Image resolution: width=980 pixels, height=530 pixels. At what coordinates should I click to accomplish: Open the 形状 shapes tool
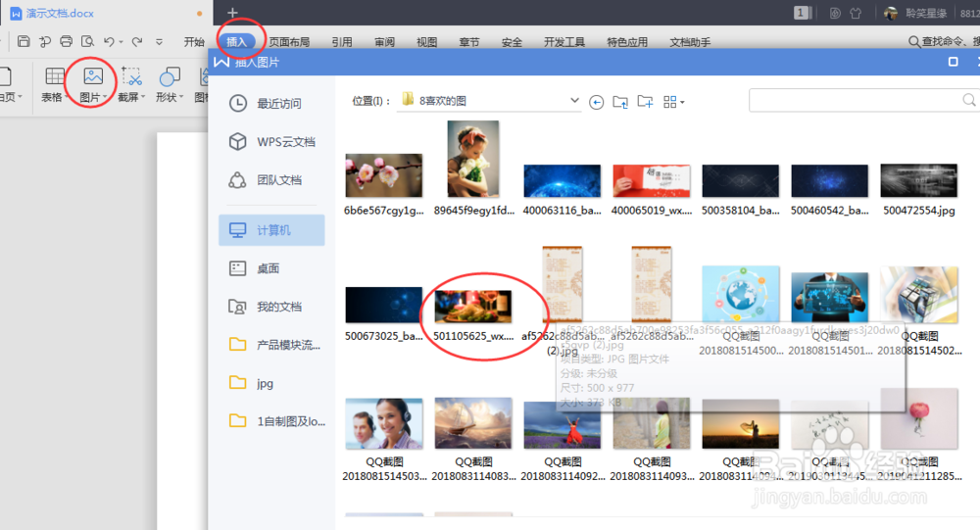point(170,83)
